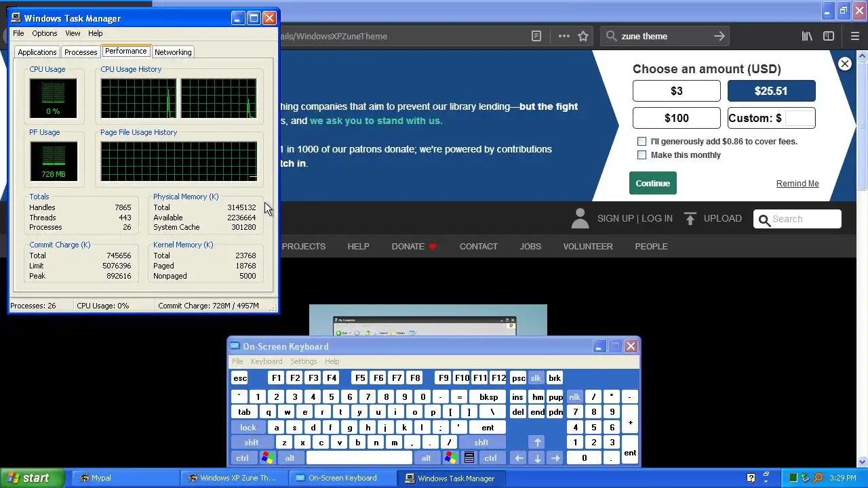The height and width of the screenshot is (488, 868).
Task: Switch to the Networking tab
Action: pyautogui.click(x=173, y=52)
